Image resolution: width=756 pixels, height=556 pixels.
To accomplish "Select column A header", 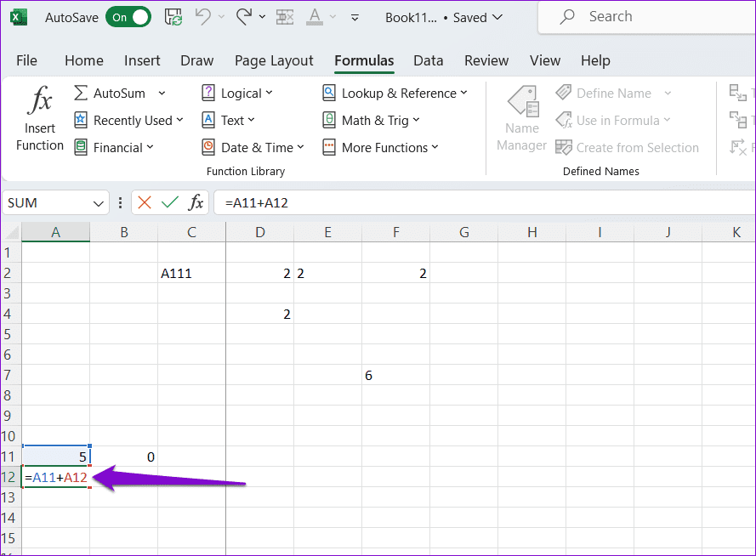I will click(55, 232).
